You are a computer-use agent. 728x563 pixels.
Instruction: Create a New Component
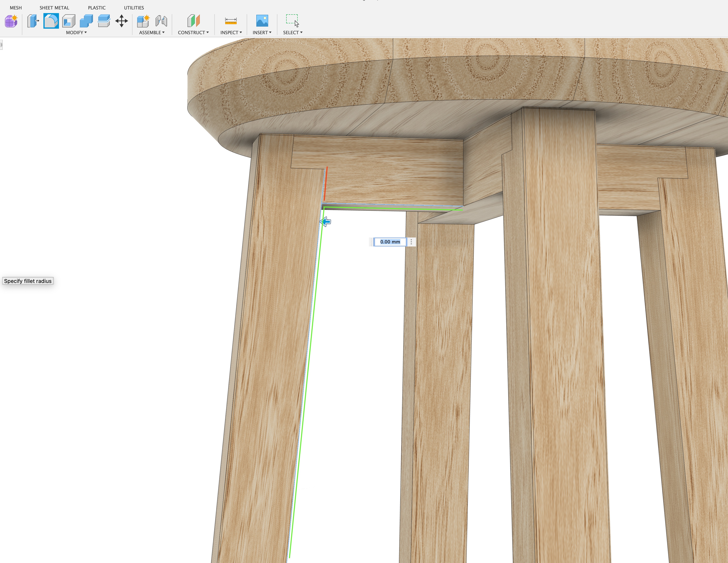143,21
